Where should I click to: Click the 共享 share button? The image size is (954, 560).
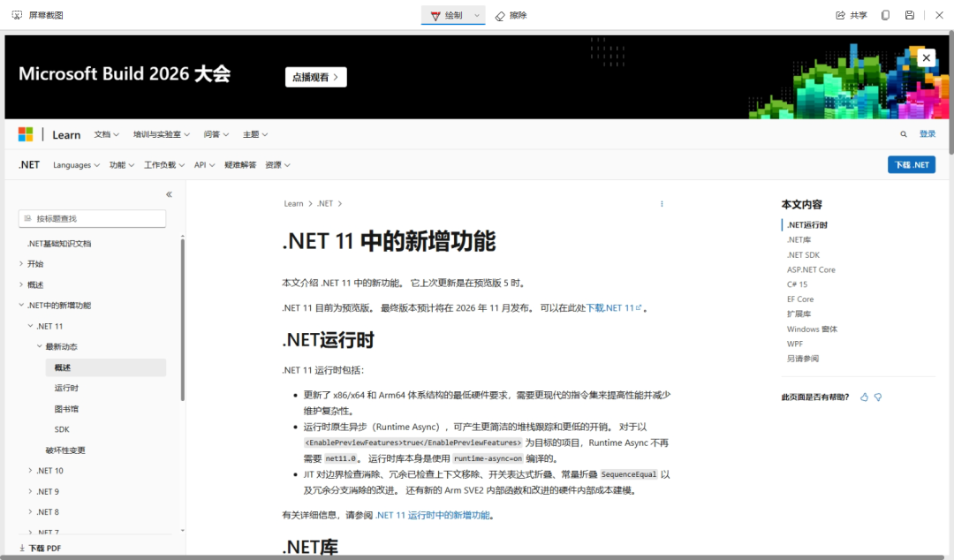tap(852, 15)
